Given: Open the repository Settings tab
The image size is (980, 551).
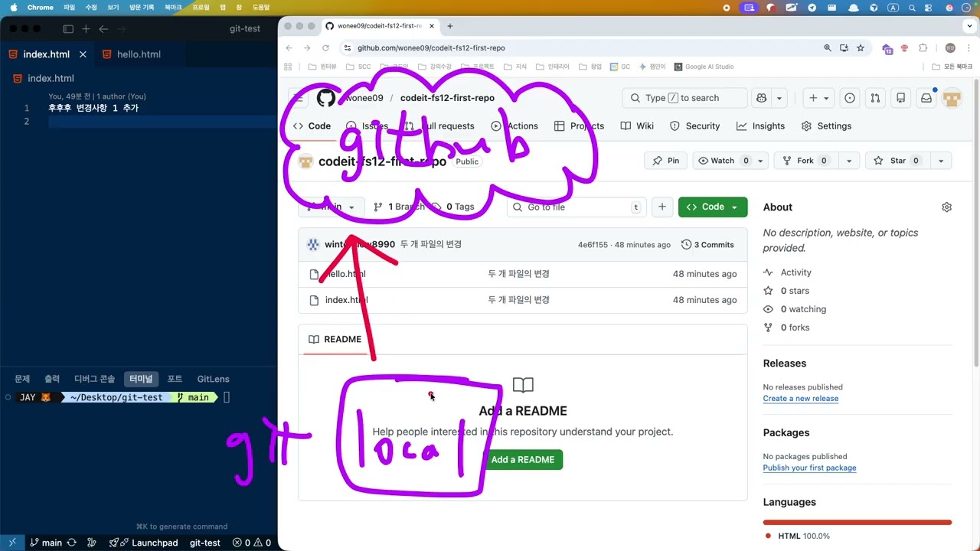Looking at the screenshot, I should 826,126.
